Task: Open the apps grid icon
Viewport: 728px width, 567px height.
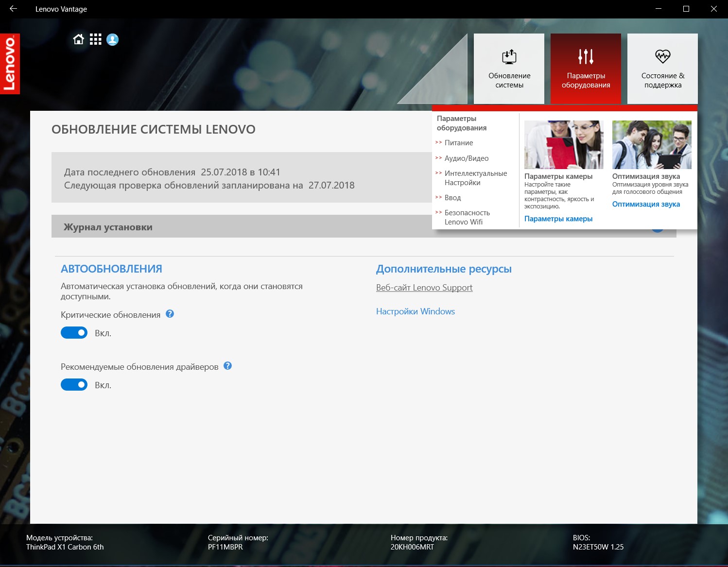Action: click(96, 39)
